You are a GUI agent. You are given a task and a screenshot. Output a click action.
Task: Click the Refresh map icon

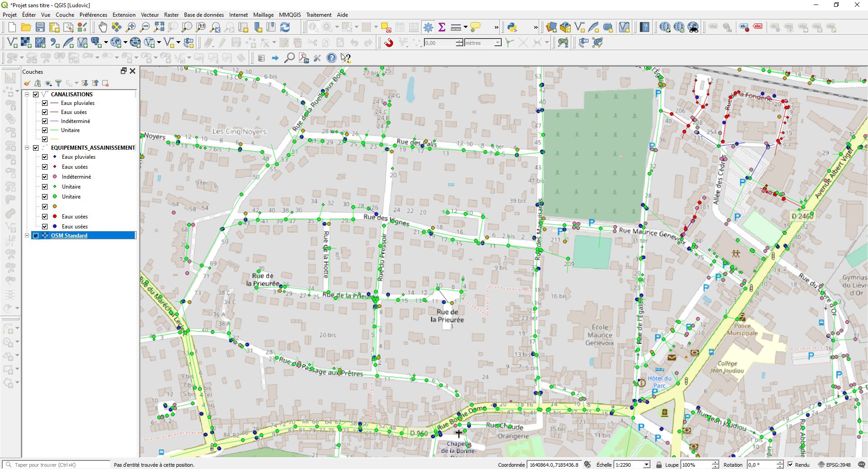[285, 28]
